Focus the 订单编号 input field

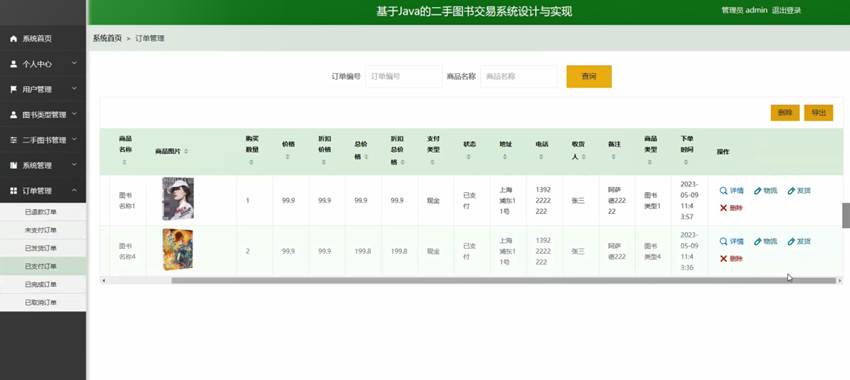tap(404, 76)
